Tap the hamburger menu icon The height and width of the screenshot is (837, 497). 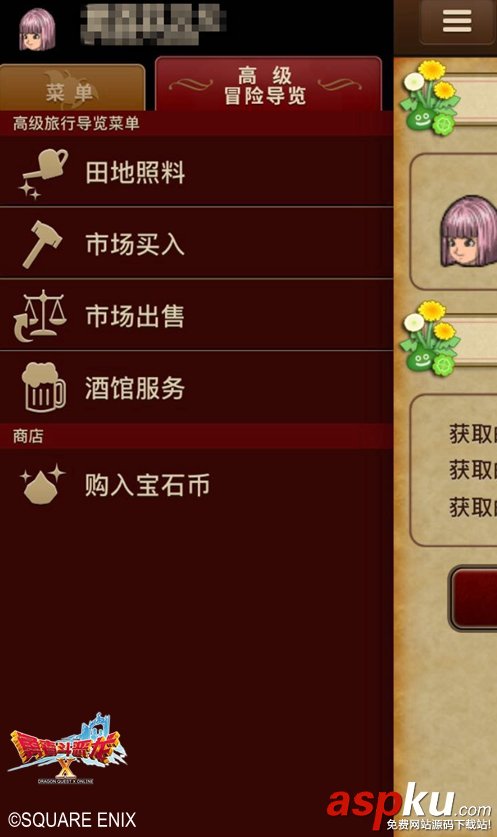click(456, 21)
